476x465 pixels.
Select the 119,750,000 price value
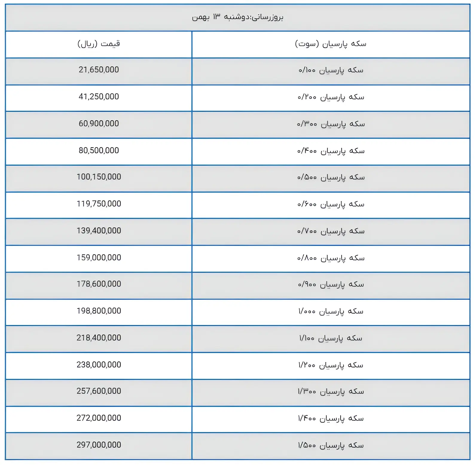click(99, 204)
